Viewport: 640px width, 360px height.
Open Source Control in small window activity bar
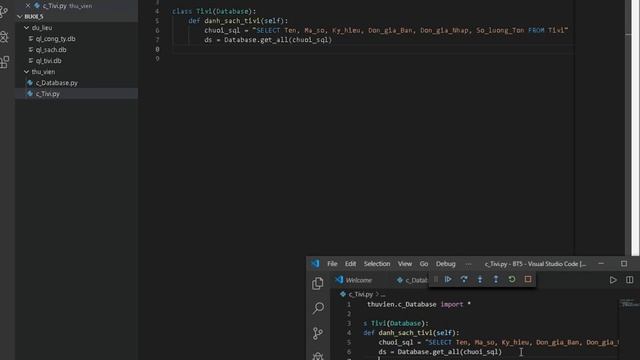pyautogui.click(x=318, y=333)
